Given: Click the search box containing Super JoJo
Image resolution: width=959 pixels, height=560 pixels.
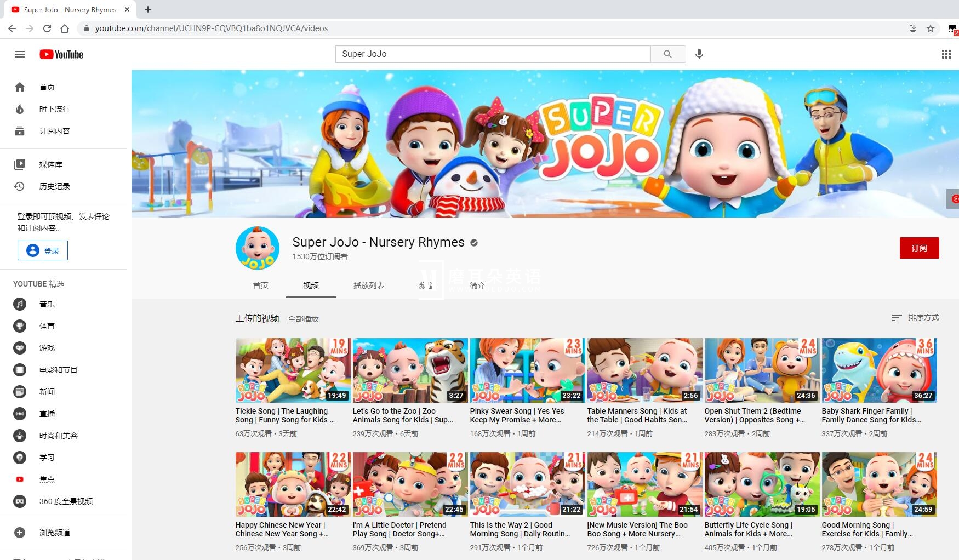Looking at the screenshot, I should [x=492, y=54].
